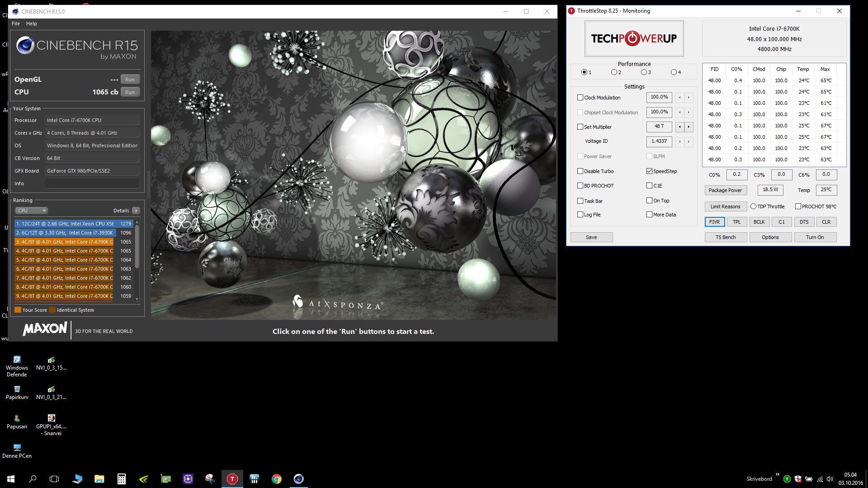Open NVIDIA icon in the taskbar

[144, 479]
